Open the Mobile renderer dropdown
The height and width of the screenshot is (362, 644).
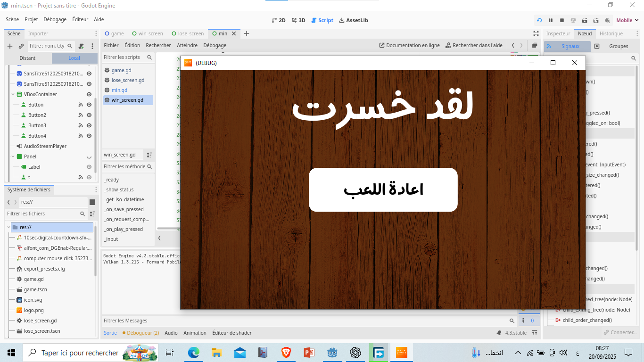[x=627, y=20]
